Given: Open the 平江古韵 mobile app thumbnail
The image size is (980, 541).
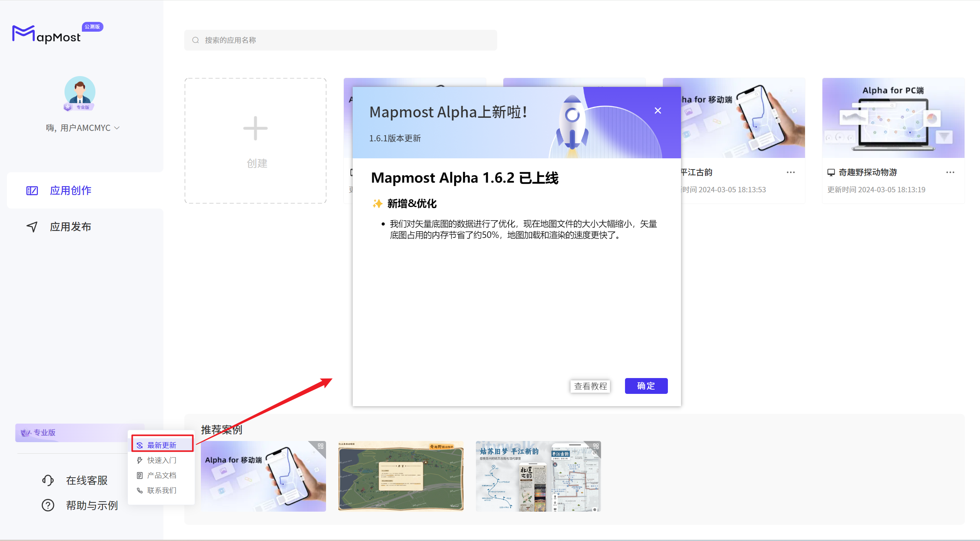Looking at the screenshot, I should pyautogui.click(x=743, y=118).
